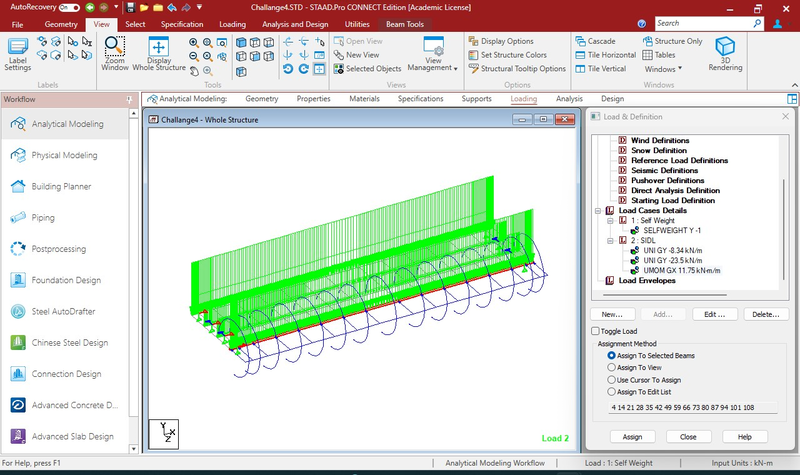Open 3D Rendering view
The image size is (800, 475).
click(726, 54)
